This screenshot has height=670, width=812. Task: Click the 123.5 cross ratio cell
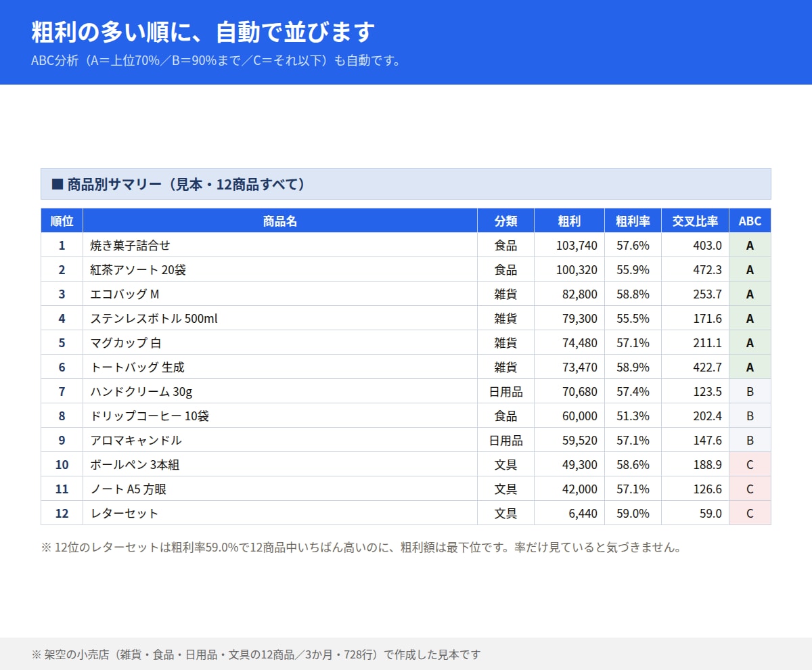[696, 391]
